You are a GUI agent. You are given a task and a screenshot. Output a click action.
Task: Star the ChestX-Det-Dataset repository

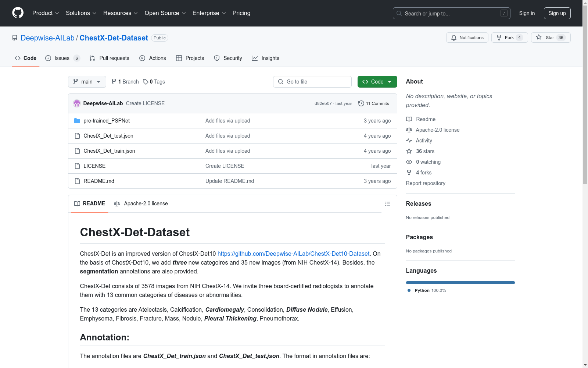(551, 38)
